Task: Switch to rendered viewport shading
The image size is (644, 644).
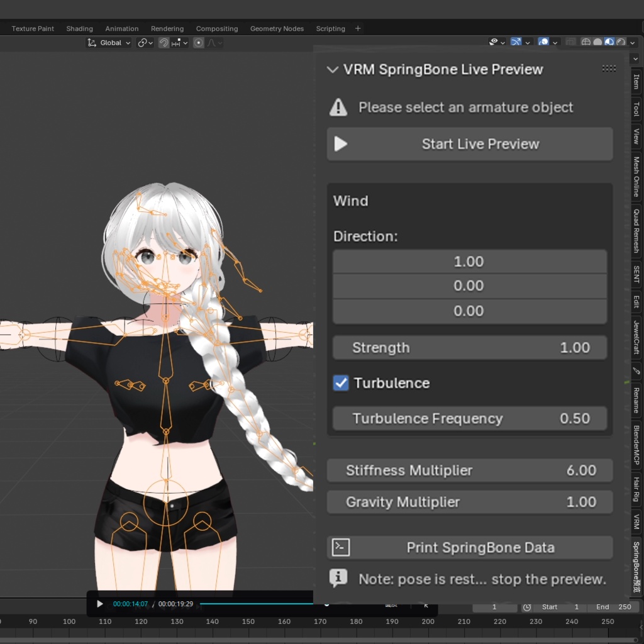Action: pos(621,42)
